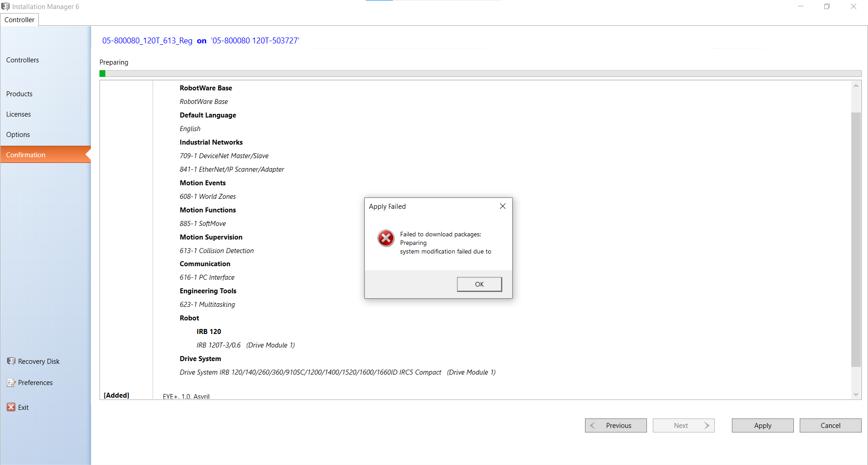The width and height of the screenshot is (868, 465).
Task: Click the Cancel button
Action: [x=830, y=425]
